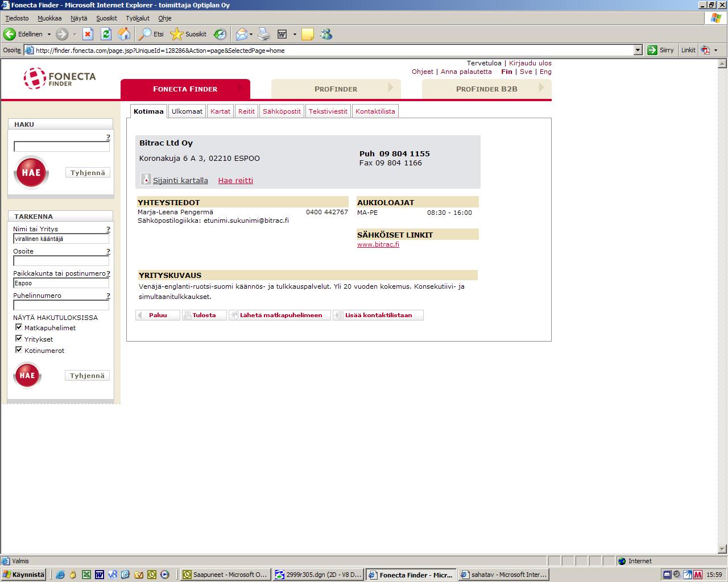
Task: Click the map location icon beside Sijainti kartalla
Action: click(x=146, y=180)
